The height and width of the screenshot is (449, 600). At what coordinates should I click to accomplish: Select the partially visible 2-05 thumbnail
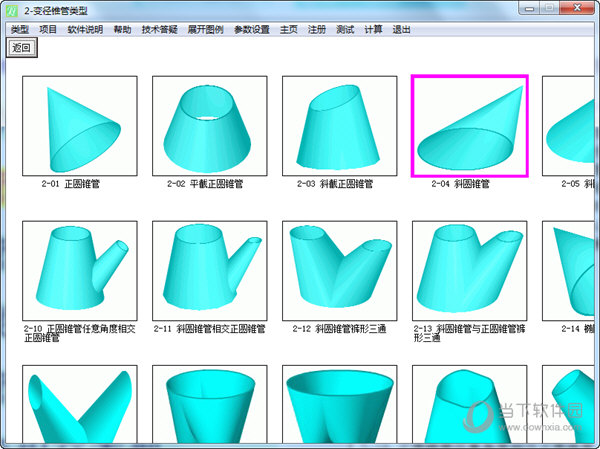pos(569,126)
